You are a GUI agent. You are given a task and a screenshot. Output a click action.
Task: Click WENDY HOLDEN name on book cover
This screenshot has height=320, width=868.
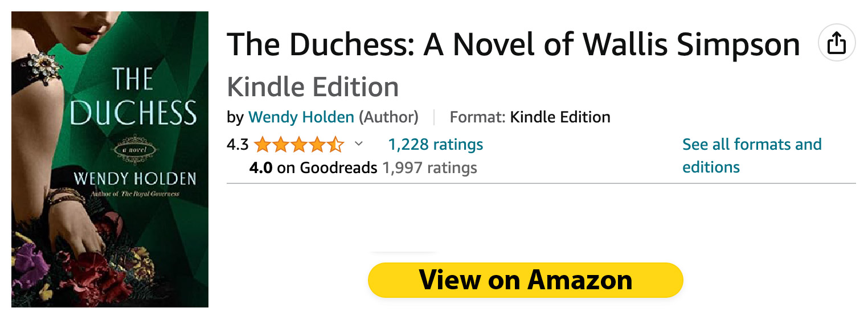click(x=134, y=179)
